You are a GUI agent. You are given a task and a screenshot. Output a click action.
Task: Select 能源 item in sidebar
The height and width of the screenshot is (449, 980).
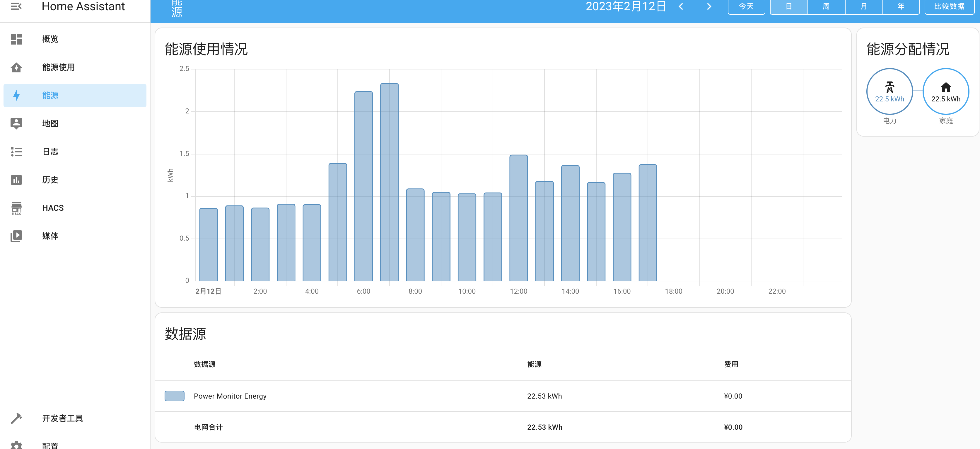[x=75, y=95]
